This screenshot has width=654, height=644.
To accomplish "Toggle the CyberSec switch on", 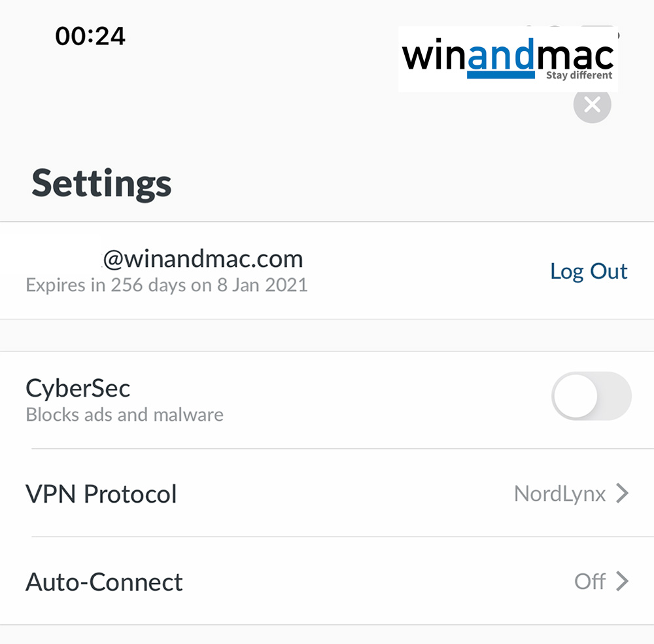I will tap(591, 396).
